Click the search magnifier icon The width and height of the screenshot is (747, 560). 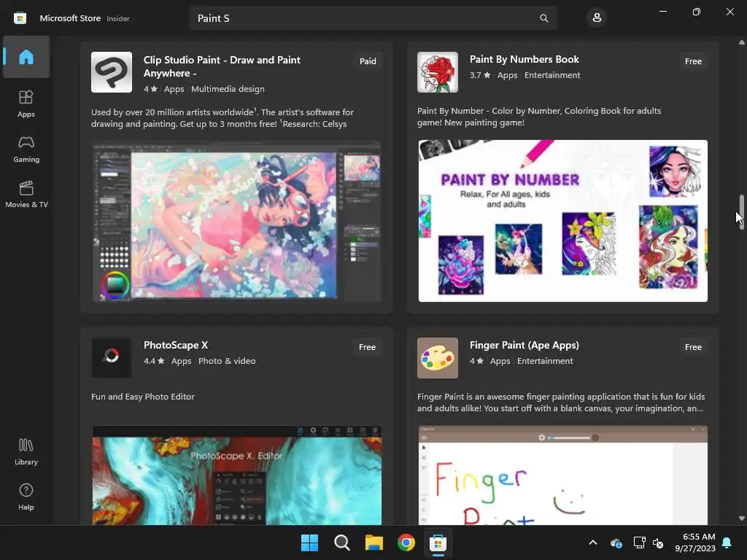click(543, 18)
